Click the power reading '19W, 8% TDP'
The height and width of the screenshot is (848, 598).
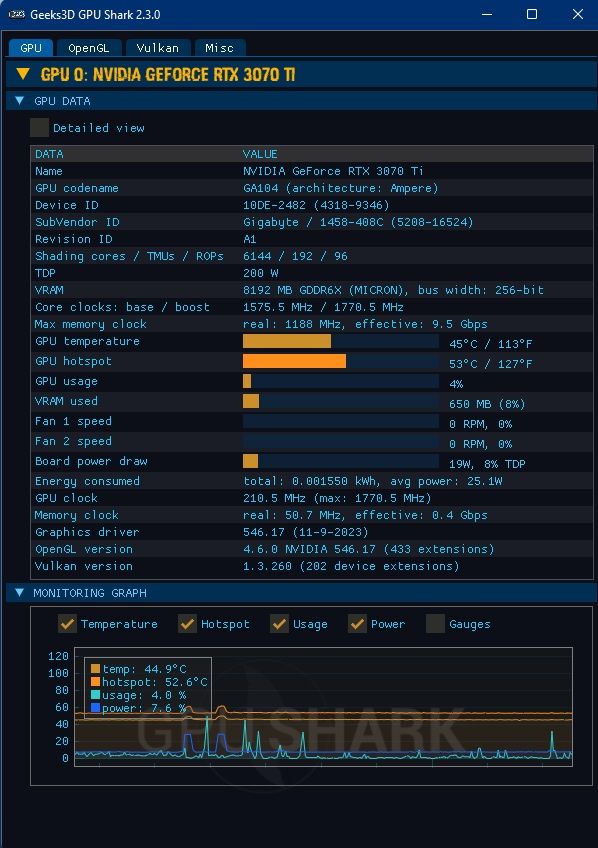487,464
